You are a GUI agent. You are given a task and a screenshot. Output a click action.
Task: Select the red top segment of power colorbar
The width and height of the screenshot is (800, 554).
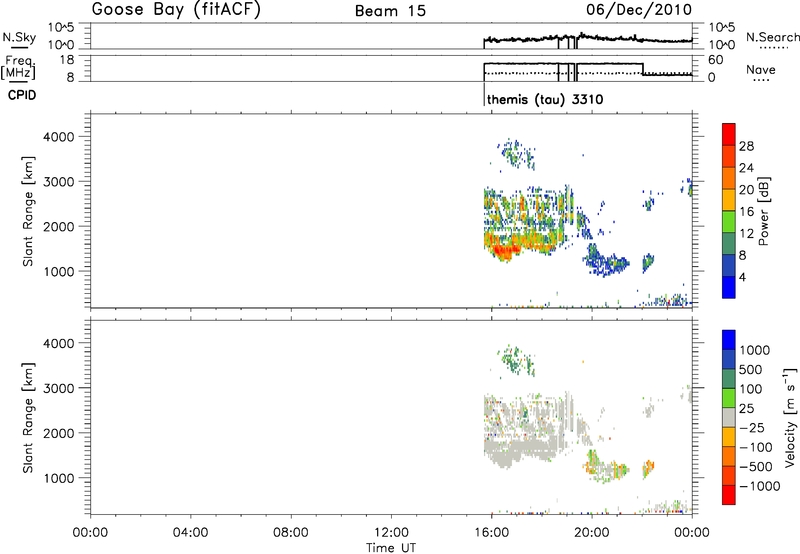point(729,134)
